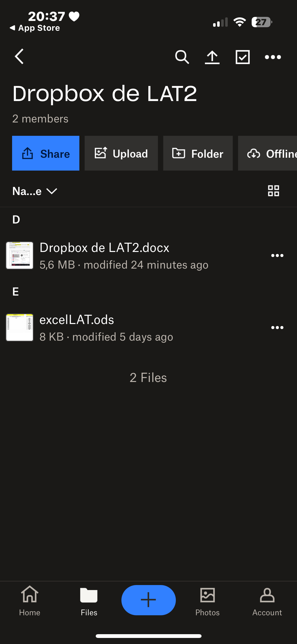Return to App Store via status bar

(x=35, y=28)
